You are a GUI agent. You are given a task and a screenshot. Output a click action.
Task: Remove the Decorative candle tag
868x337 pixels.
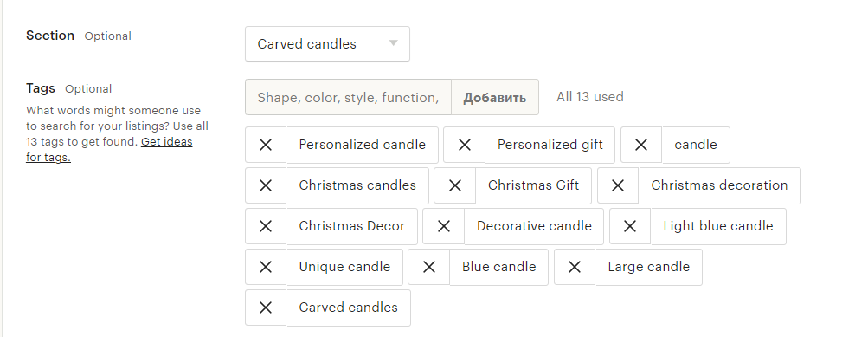(x=443, y=226)
